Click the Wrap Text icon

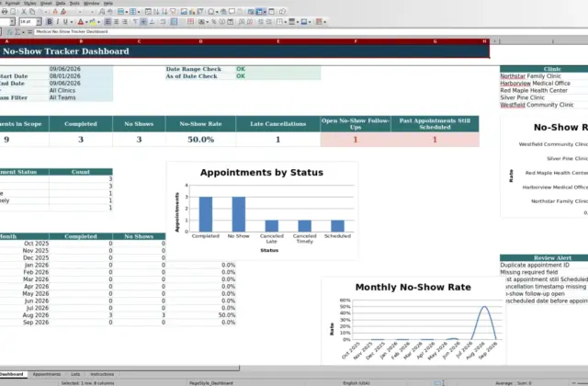[163, 22]
